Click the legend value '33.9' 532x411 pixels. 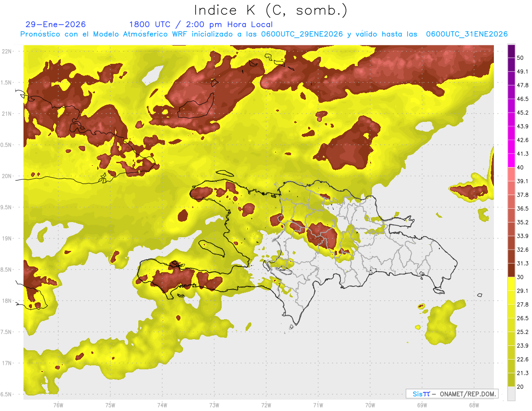coord(523,236)
